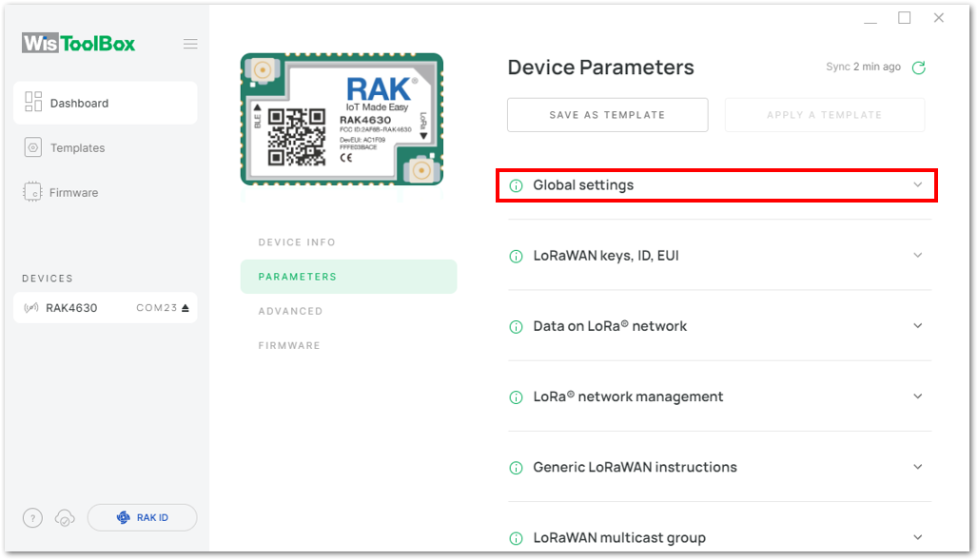Image resolution: width=978 pixels, height=560 pixels.
Task: Click the RAK ID login button
Action: coord(142,517)
